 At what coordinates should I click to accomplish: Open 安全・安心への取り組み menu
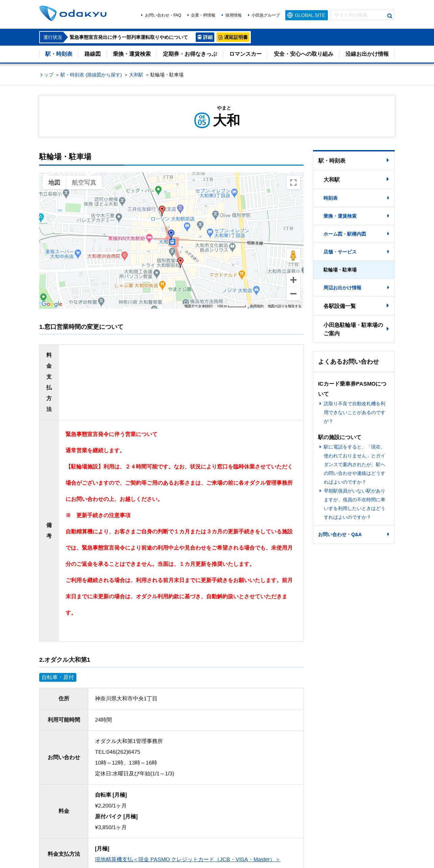click(x=304, y=54)
